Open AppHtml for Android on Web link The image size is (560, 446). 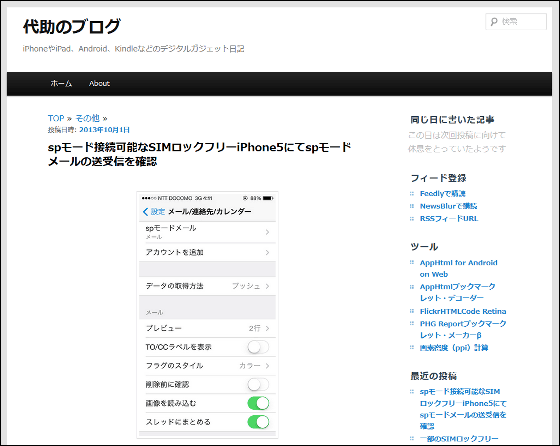click(x=459, y=269)
